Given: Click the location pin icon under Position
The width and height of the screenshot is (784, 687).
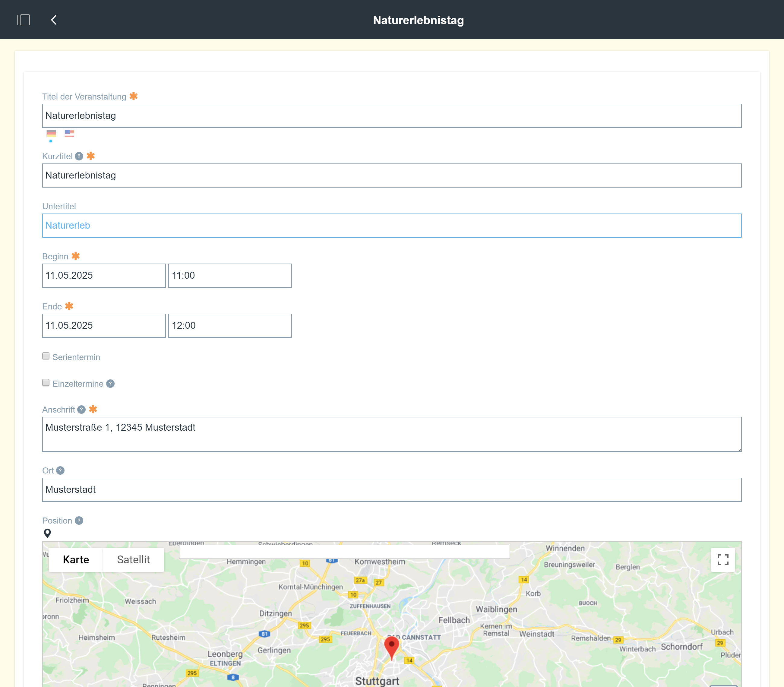Looking at the screenshot, I should [x=48, y=533].
